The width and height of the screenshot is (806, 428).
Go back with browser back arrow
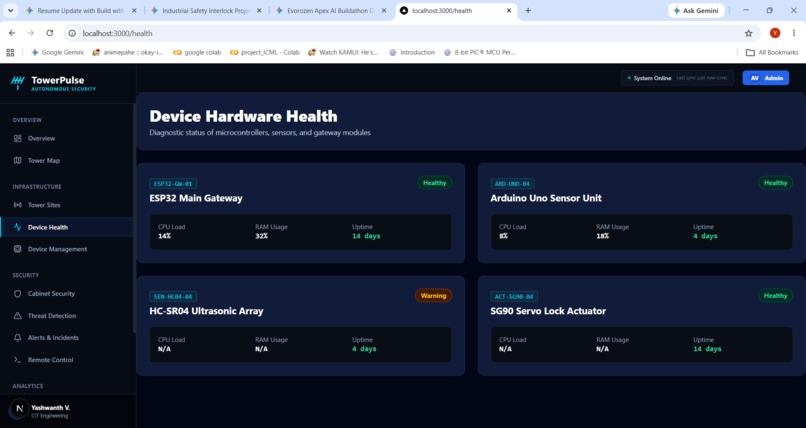point(12,33)
